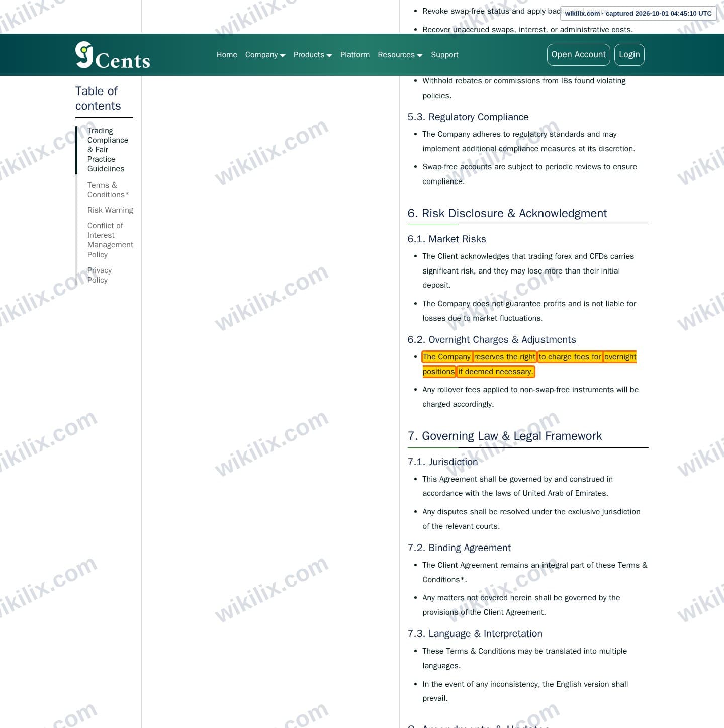Image resolution: width=724 pixels, height=728 pixels.
Task: Click the bullet on periodic swap-free account reviews
Action: pos(529,174)
